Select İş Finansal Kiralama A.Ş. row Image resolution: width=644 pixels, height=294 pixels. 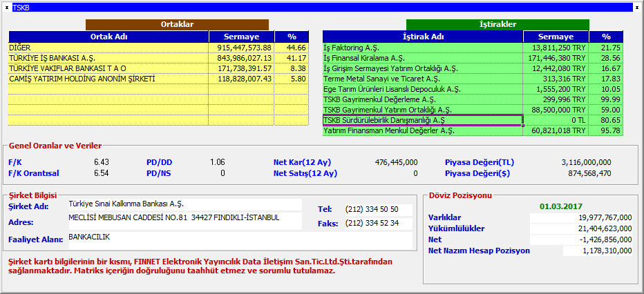tap(473, 58)
